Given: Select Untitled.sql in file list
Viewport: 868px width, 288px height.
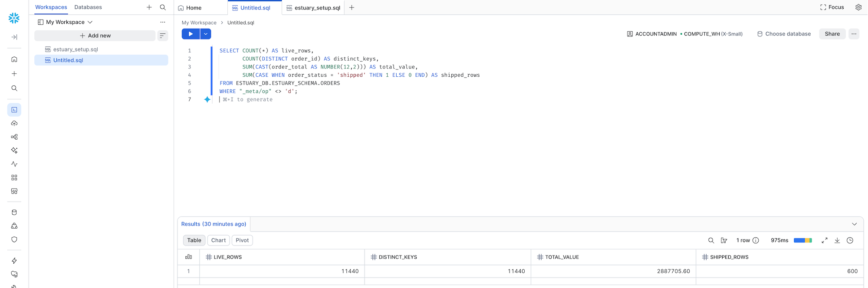Looking at the screenshot, I should (101, 60).
